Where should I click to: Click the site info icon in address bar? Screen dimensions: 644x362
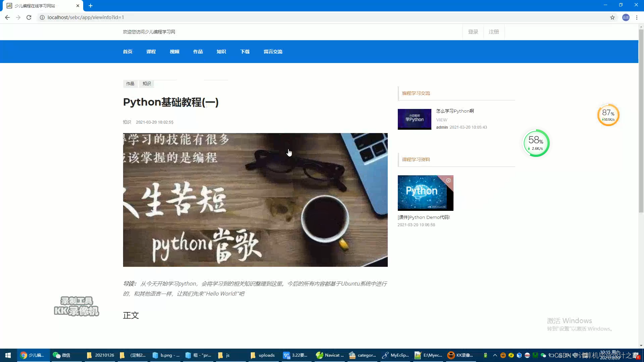[x=42, y=17]
